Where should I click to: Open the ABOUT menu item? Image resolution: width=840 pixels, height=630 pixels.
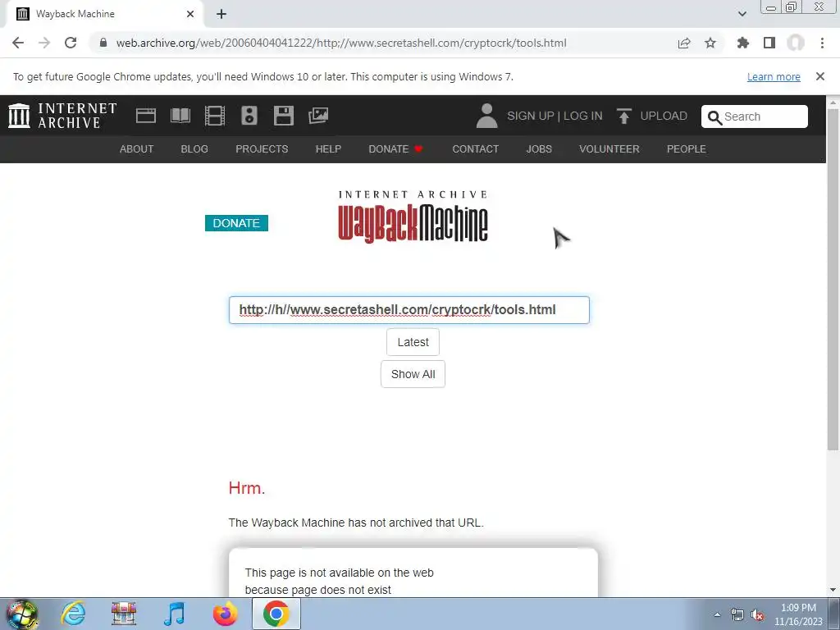tap(137, 149)
